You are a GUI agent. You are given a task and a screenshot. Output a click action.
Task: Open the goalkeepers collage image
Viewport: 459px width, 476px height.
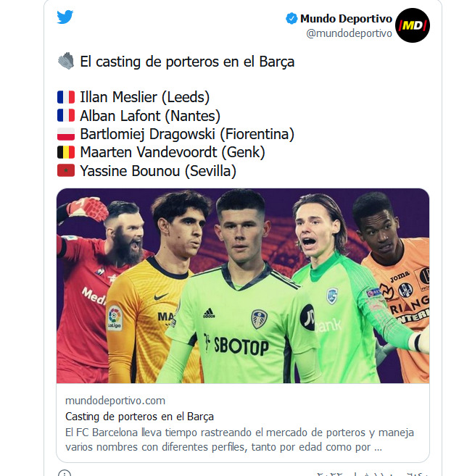coord(242,285)
